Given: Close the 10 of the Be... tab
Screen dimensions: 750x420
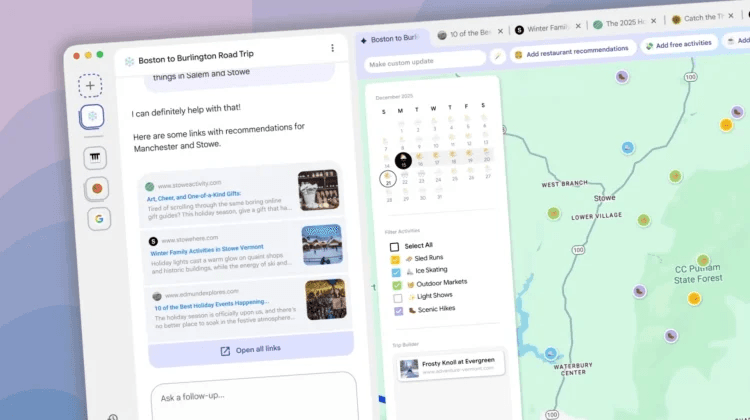Looking at the screenshot, I should [x=500, y=31].
